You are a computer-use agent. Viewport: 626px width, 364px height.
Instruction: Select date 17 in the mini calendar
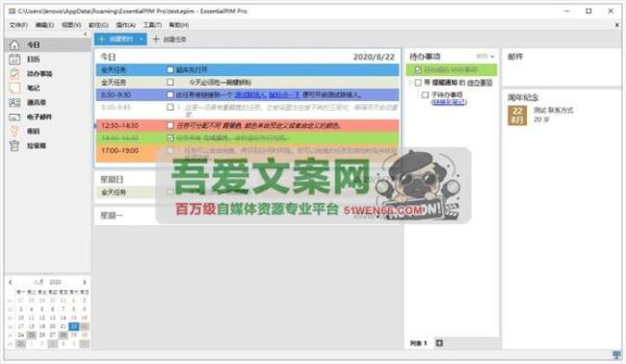click(21, 326)
